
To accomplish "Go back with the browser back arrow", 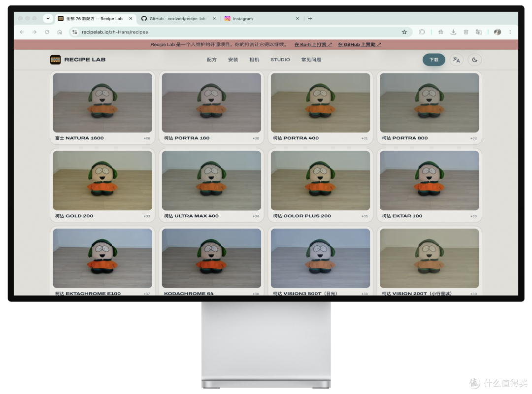I will (x=22, y=32).
